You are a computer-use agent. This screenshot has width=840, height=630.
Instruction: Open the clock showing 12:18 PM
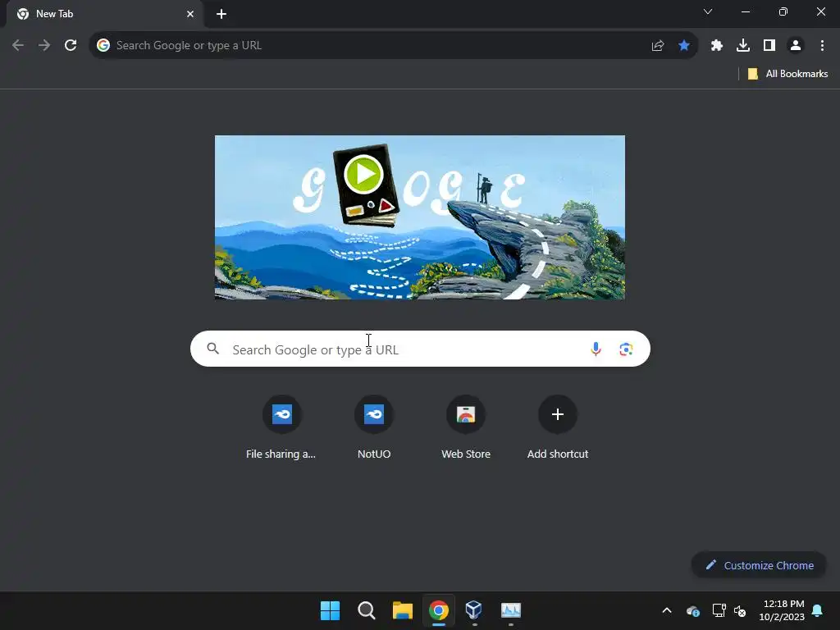782,610
